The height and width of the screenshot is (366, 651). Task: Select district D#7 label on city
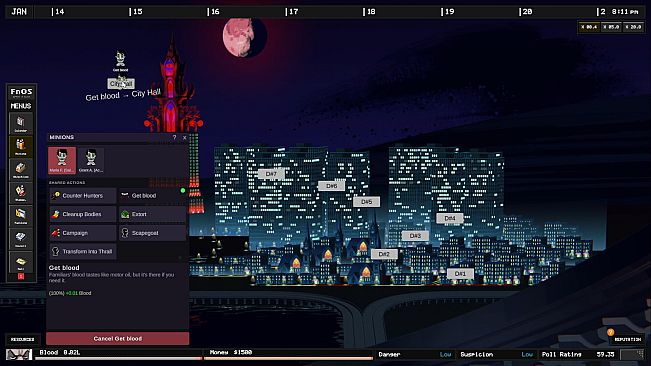point(271,174)
